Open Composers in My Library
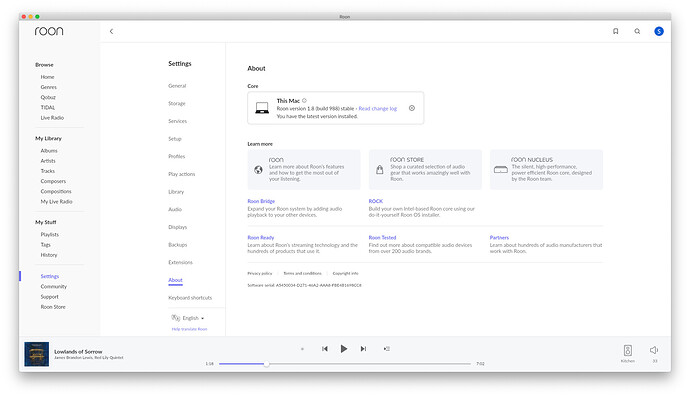The image size is (690, 396). coord(53,181)
